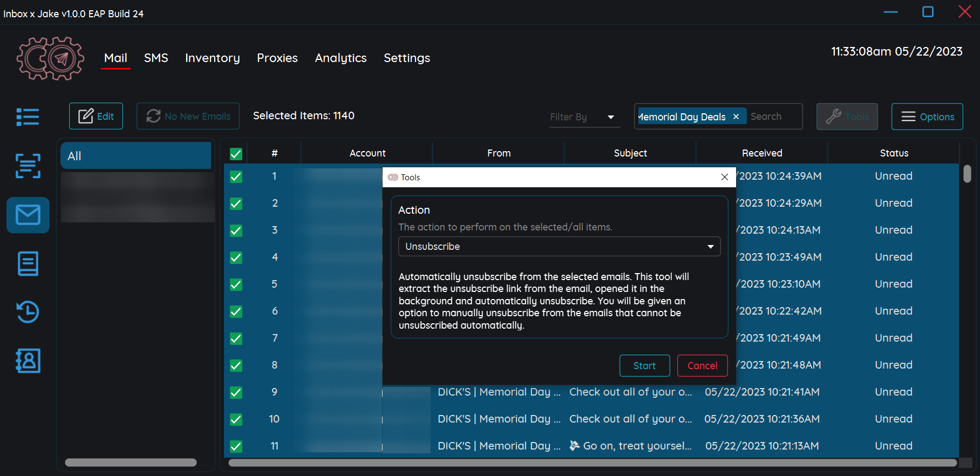Click the gear logo with paper plane
980x476 pixels.
click(x=50, y=58)
